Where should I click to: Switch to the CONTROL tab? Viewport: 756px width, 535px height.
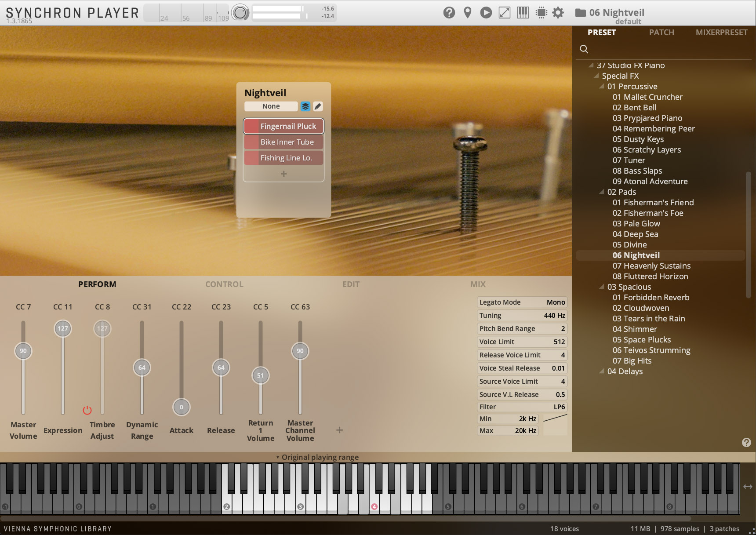pos(224,284)
